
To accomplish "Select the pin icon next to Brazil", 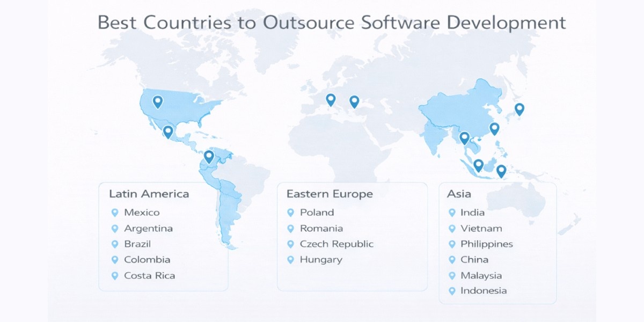I will [x=115, y=244].
